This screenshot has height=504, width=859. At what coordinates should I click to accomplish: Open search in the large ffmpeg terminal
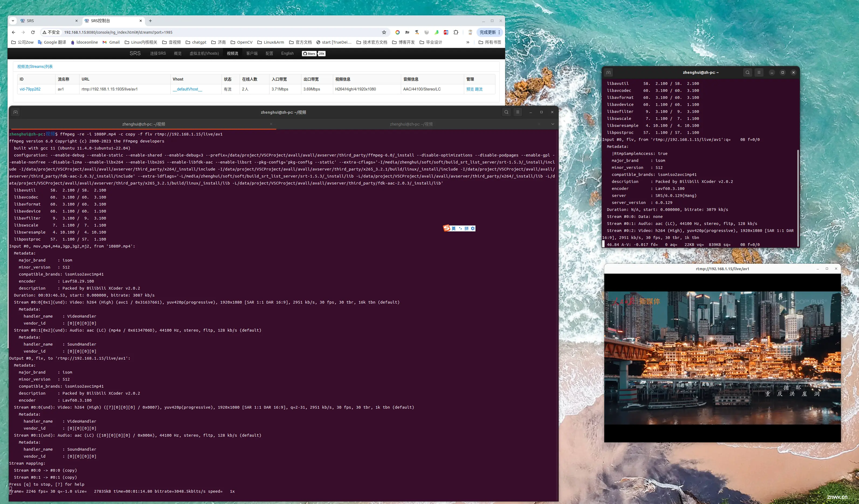pos(506,112)
